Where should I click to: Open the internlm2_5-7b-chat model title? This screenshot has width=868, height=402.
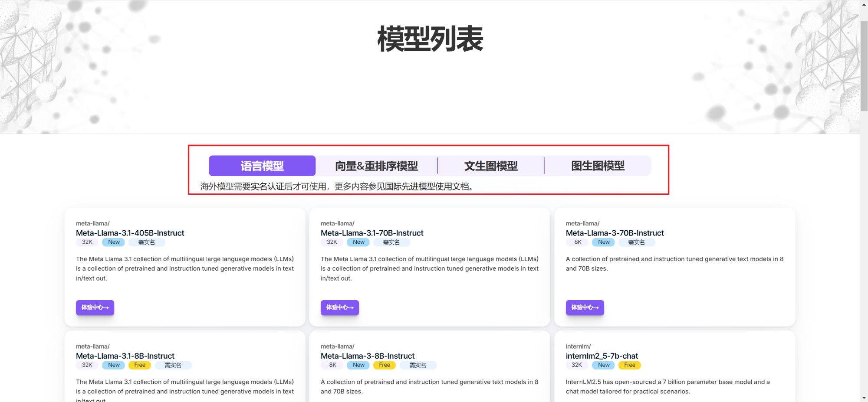[602, 356]
